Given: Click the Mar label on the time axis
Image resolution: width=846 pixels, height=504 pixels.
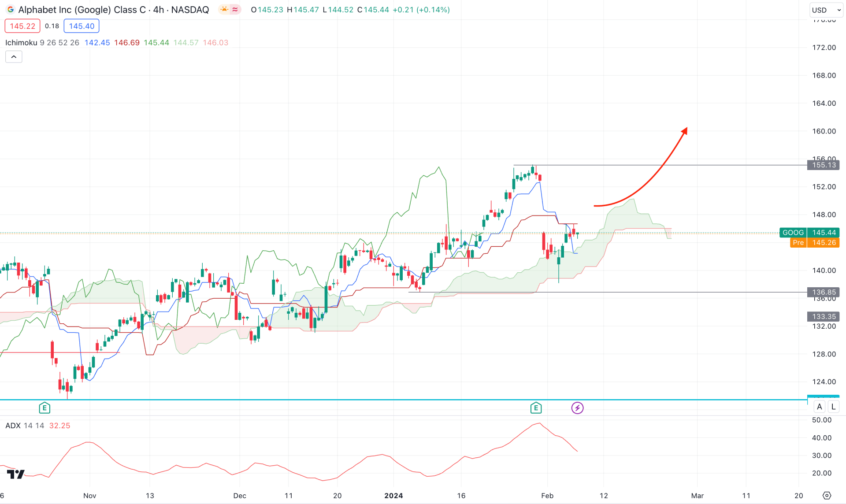Looking at the screenshot, I should pyautogui.click(x=698, y=496).
